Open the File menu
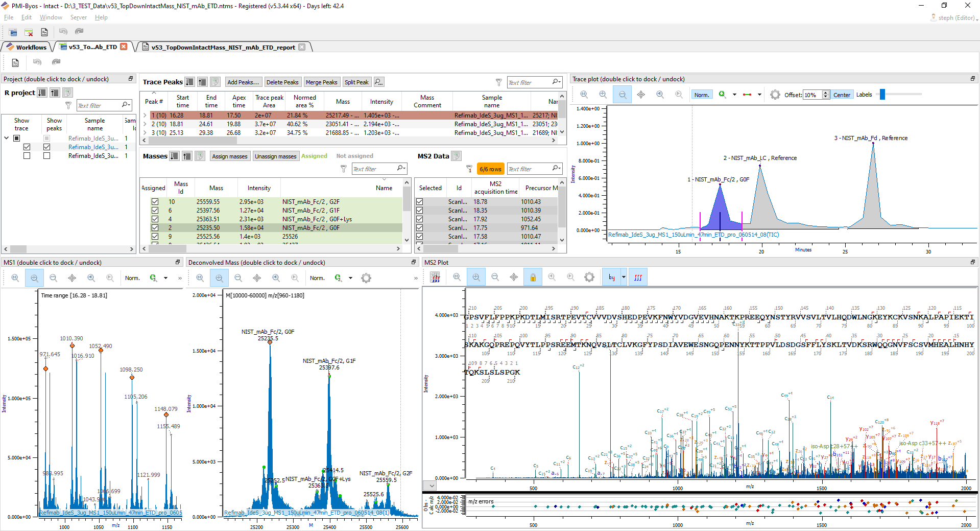The height and width of the screenshot is (531, 980). (9, 17)
